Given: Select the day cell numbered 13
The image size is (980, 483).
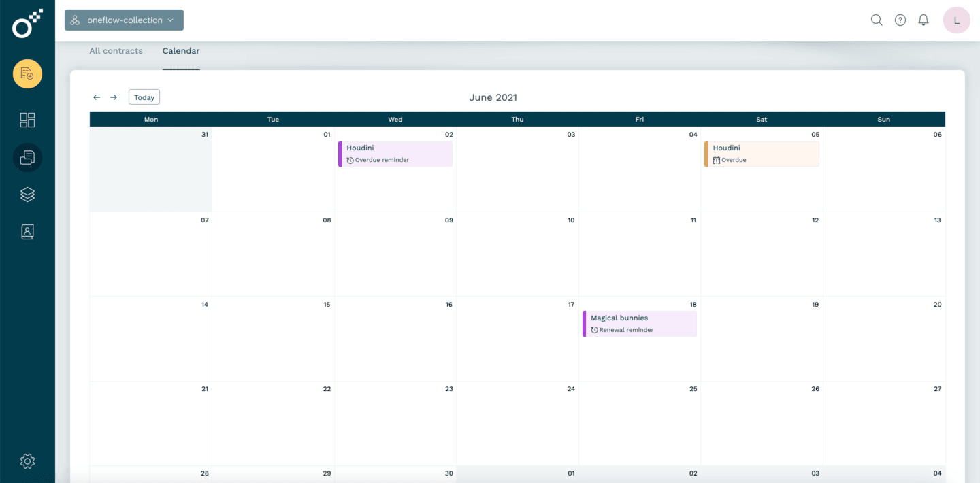Looking at the screenshot, I should 884,254.
